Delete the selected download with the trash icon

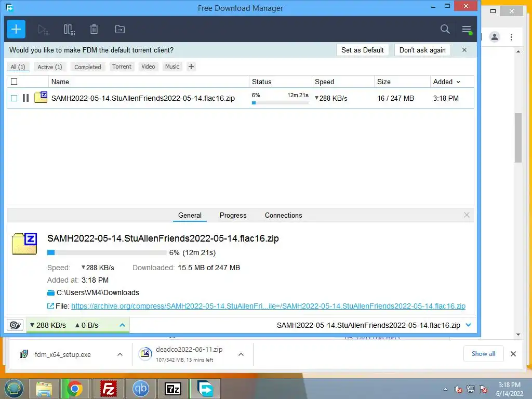tap(94, 30)
